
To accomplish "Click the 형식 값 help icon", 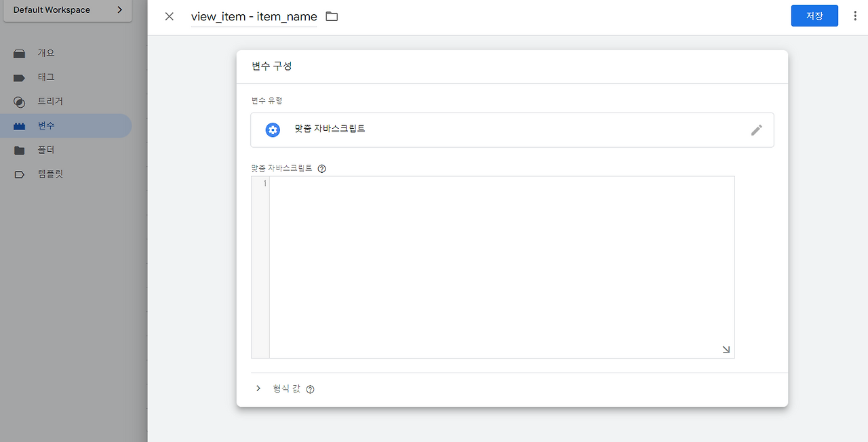I will pyautogui.click(x=310, y=388).
